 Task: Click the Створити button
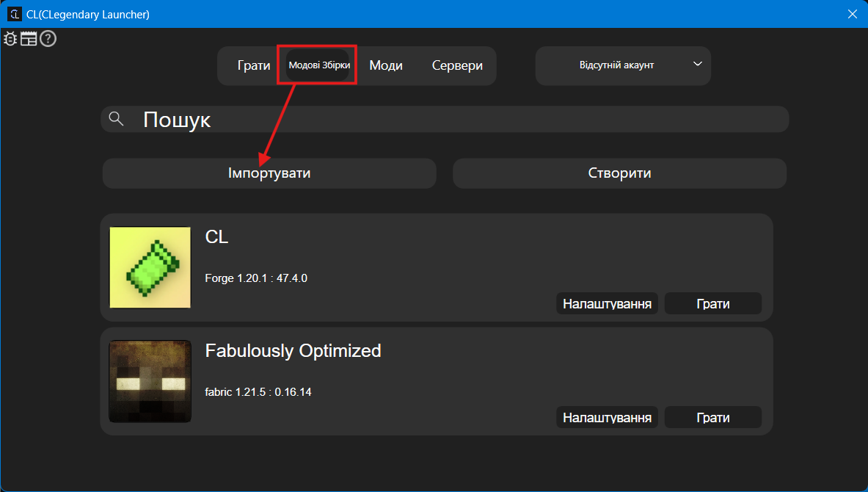(x=619, y=173)
